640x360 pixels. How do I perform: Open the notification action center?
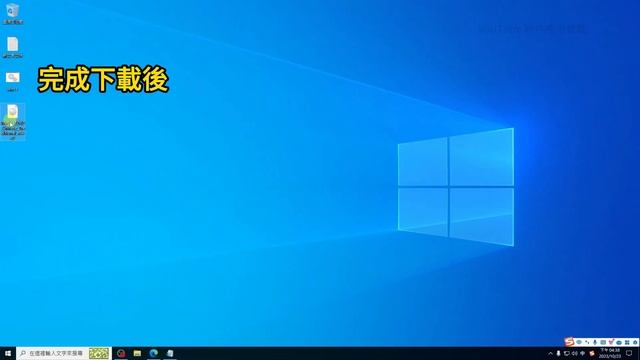point(629,353)
